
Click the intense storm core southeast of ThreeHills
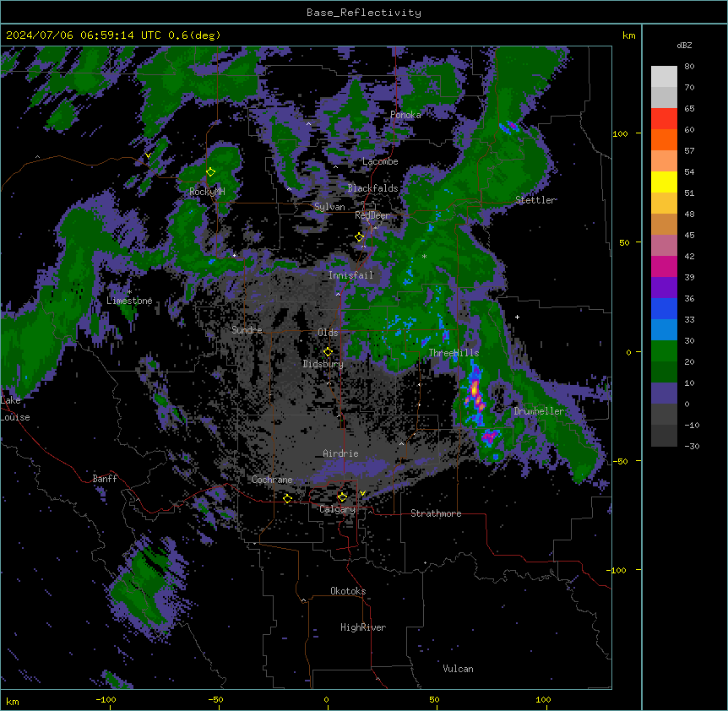click(x=475, y=392)
